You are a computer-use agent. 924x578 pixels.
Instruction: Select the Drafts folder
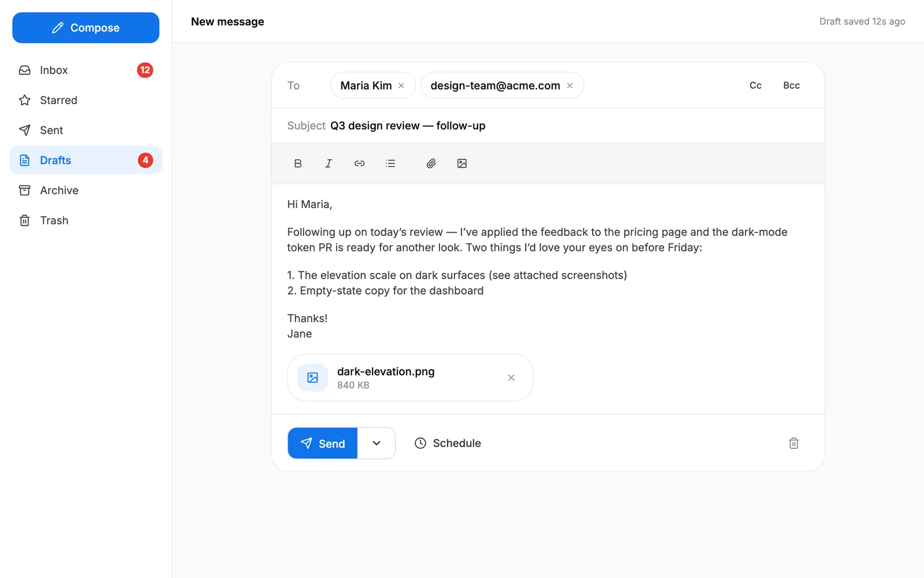click(x=85, y=160)
